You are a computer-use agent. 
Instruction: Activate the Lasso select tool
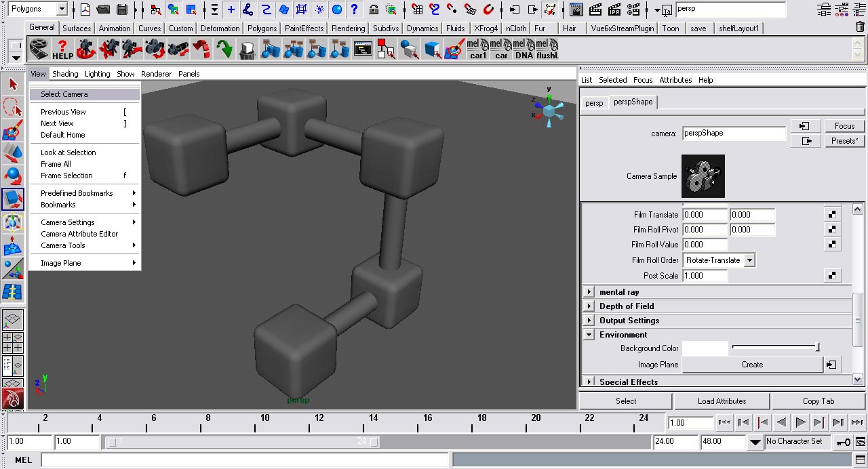pyautogui.click(x=13, y=107)
